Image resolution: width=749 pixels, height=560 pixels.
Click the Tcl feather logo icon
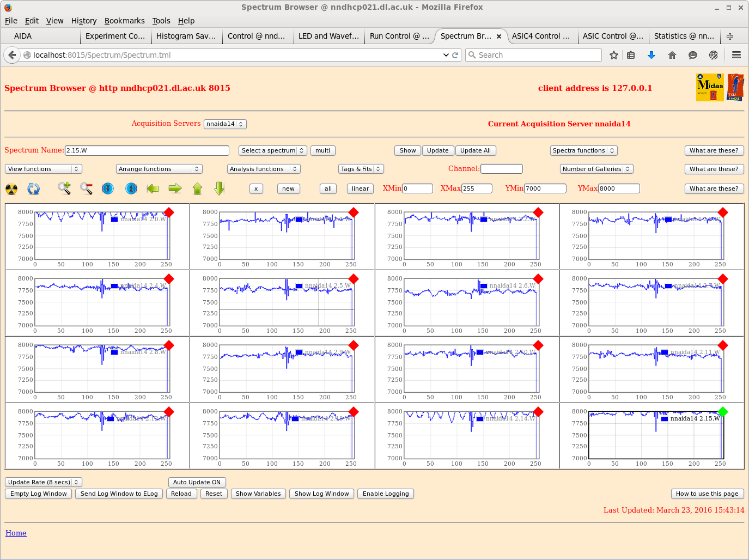pyautogui.click(x=735, y=87)
